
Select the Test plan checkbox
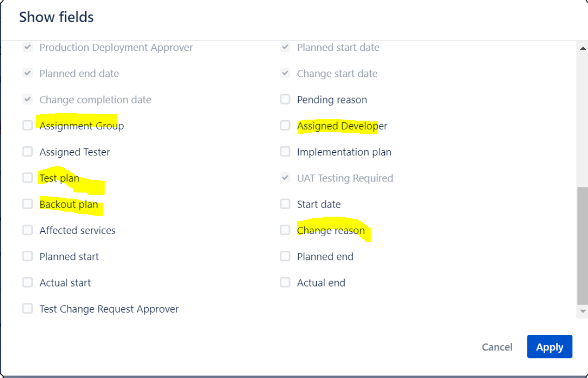tap(27, 177)
